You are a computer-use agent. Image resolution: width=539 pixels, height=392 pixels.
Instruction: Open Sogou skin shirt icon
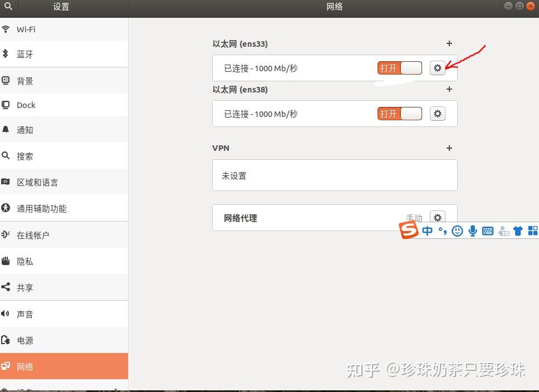tap(518, 231)
